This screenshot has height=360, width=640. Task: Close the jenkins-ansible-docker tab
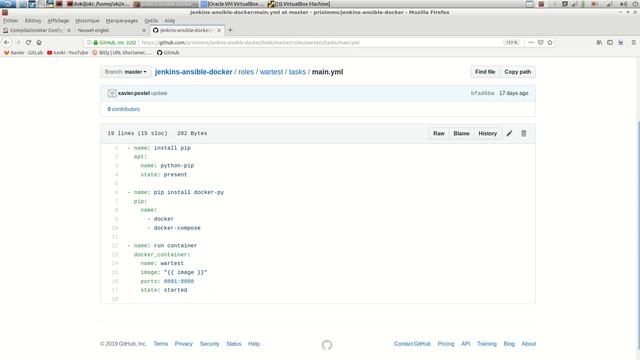[x=219, y=30]
